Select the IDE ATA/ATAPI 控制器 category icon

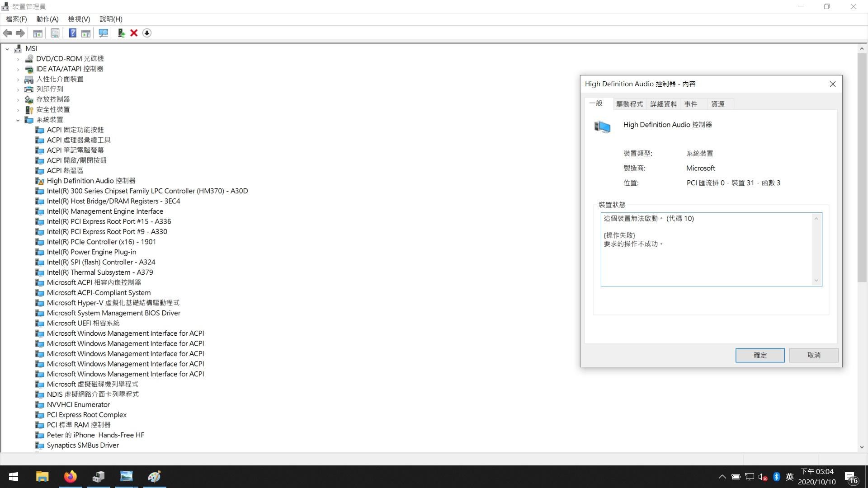pos(29,69)
